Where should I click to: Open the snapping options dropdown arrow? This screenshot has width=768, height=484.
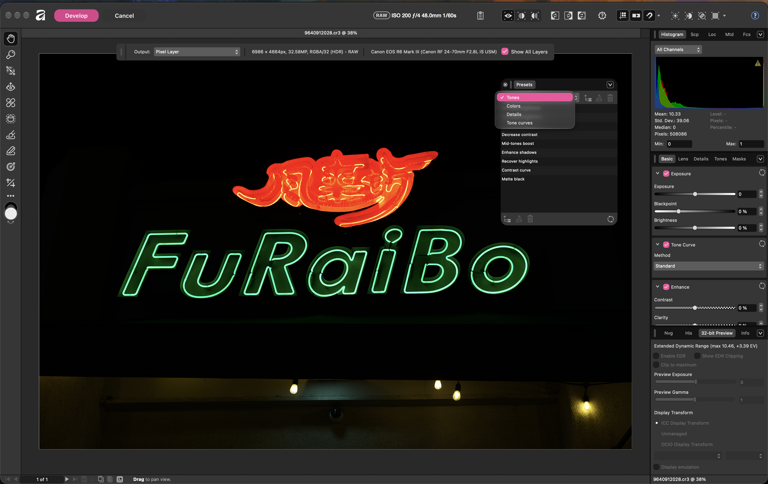coord(659,16)
